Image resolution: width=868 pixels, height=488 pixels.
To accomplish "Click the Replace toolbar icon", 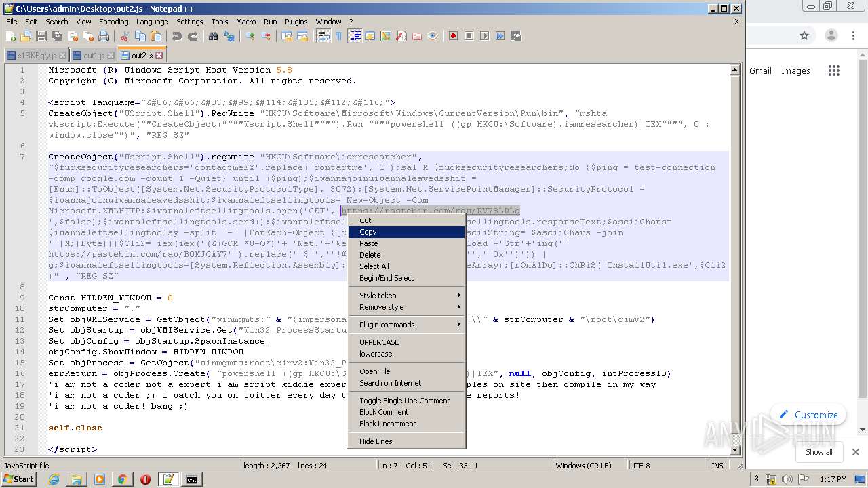I will [229, 36].
